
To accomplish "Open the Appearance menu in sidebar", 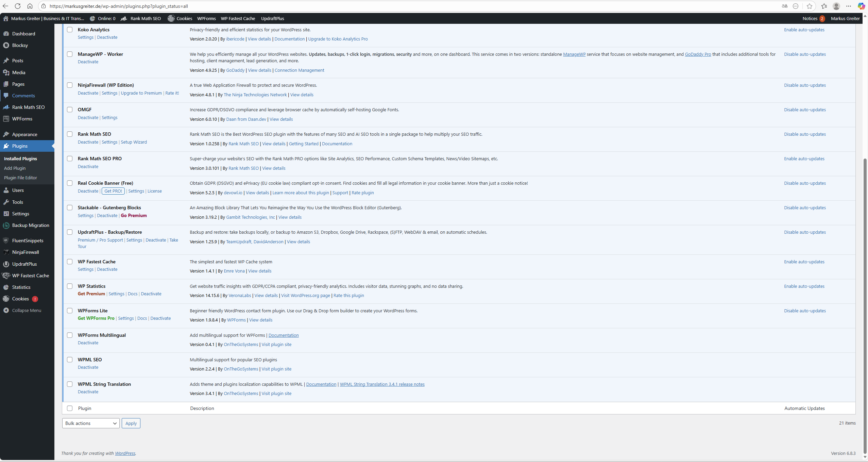I will [24, 134].
